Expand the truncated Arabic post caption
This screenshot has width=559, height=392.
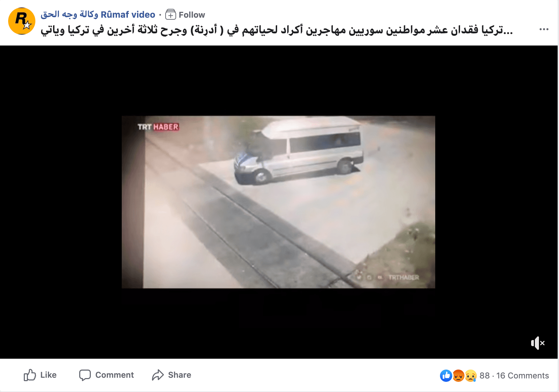tap(508, 30)
